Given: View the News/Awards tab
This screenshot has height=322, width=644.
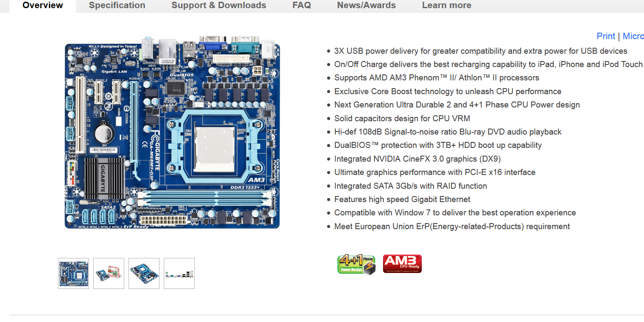Looking at the screenshot, I should [x=366, y=6].
